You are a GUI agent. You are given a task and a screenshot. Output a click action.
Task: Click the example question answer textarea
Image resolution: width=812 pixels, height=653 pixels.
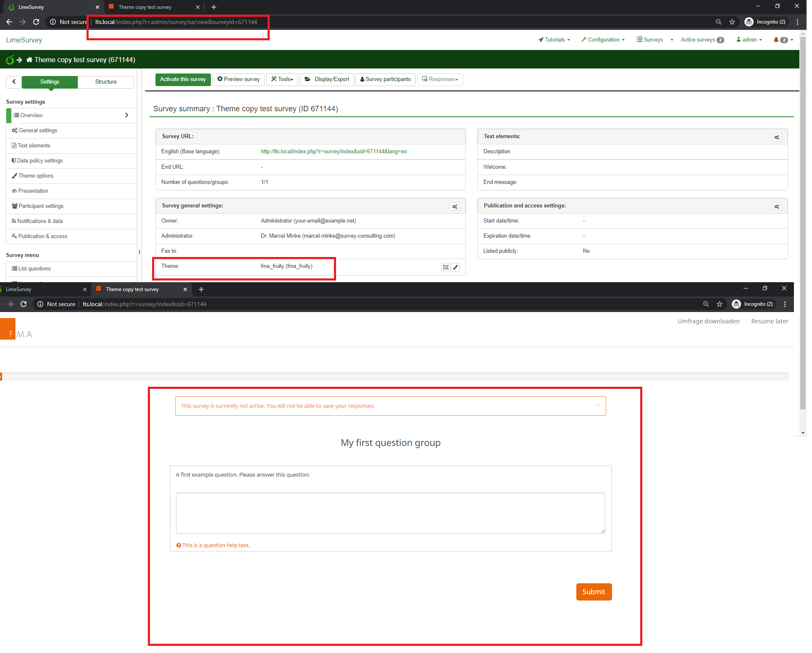coord(390,513)
